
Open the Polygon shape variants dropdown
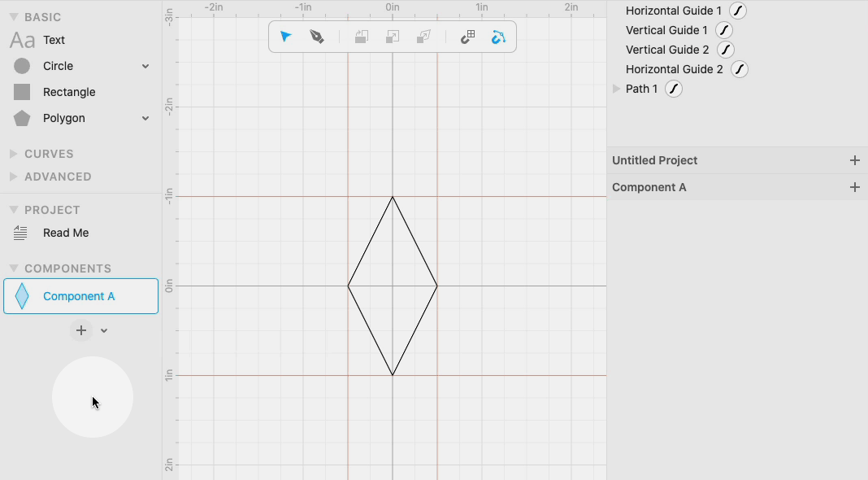(145, 118)
